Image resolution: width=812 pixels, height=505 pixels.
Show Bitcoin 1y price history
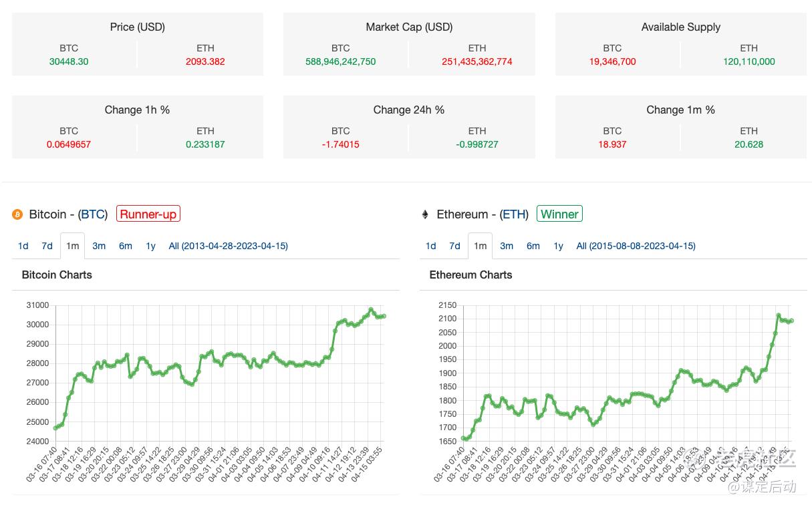coord(150,246)
